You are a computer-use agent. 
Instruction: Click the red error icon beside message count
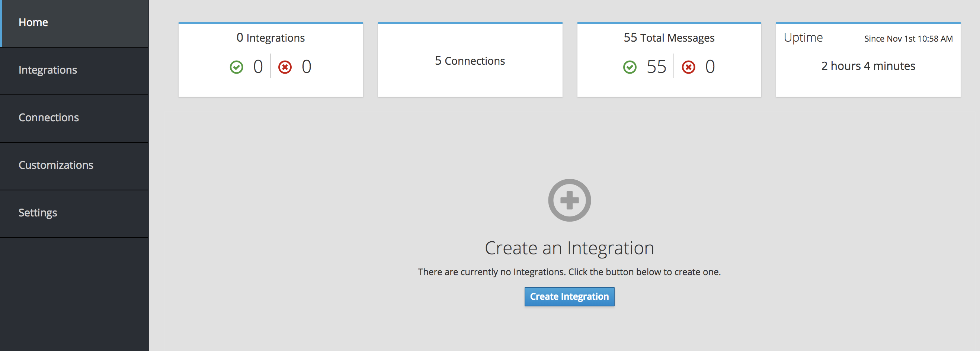[x=689, y=67]
